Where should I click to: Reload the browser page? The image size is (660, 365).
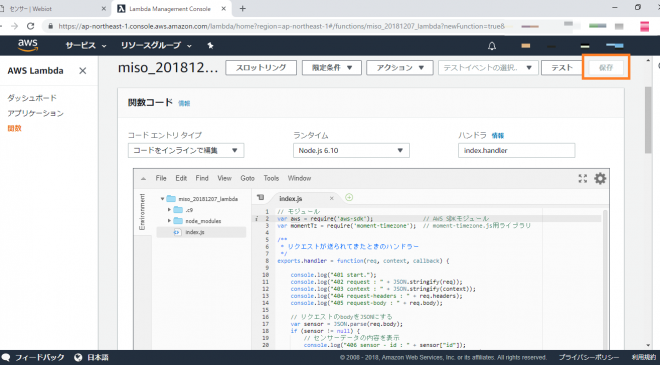30,26
